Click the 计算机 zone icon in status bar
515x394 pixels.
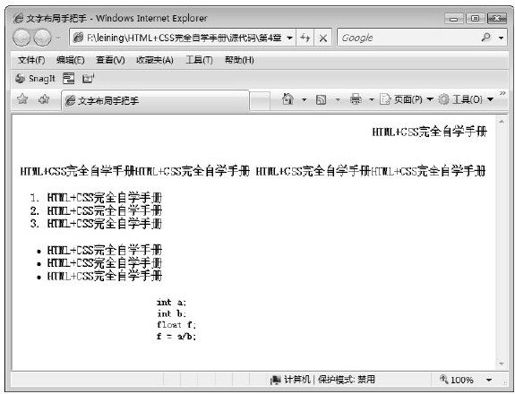[x=275, y=380]
